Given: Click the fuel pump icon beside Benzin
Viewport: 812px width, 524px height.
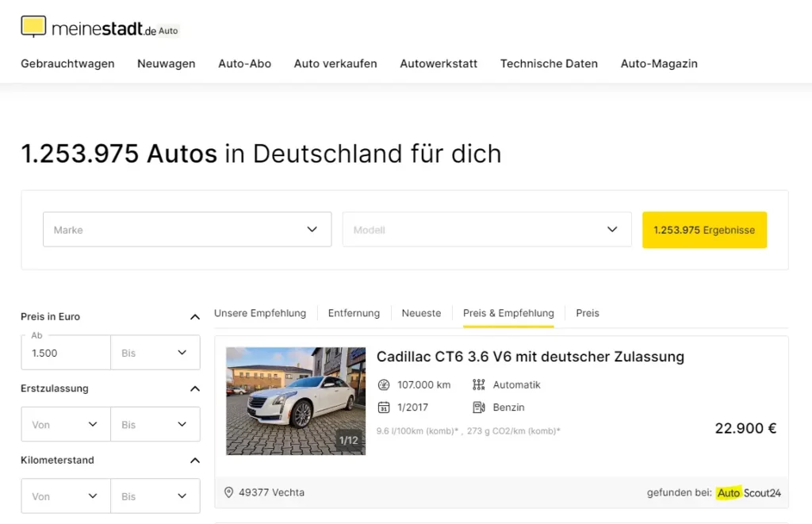Looking at the screenshot, I should pos(478,407).
